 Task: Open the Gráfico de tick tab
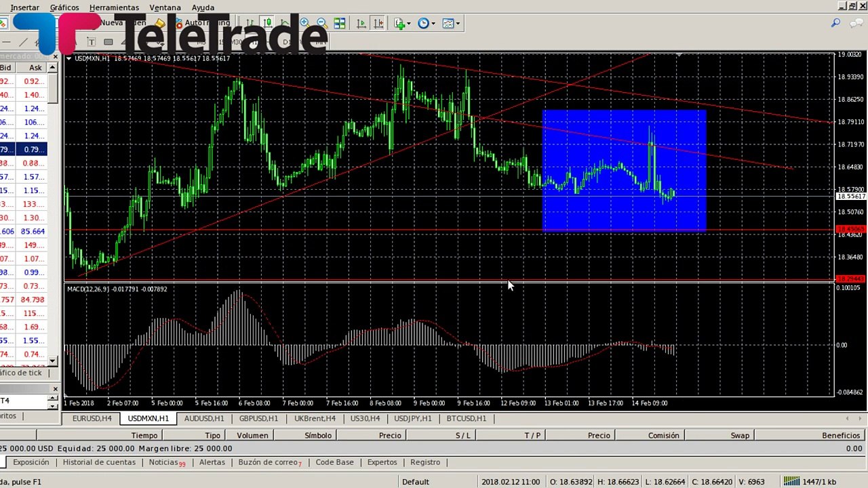21,373
